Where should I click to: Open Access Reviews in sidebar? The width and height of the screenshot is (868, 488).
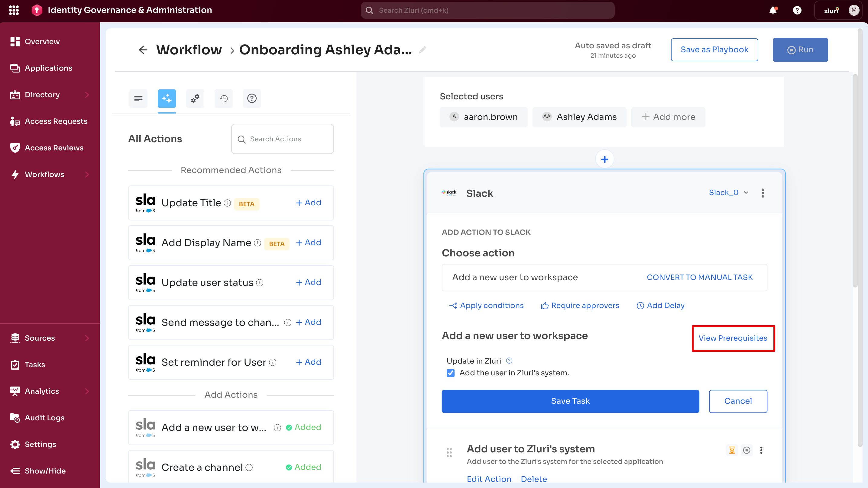(54, 148)
